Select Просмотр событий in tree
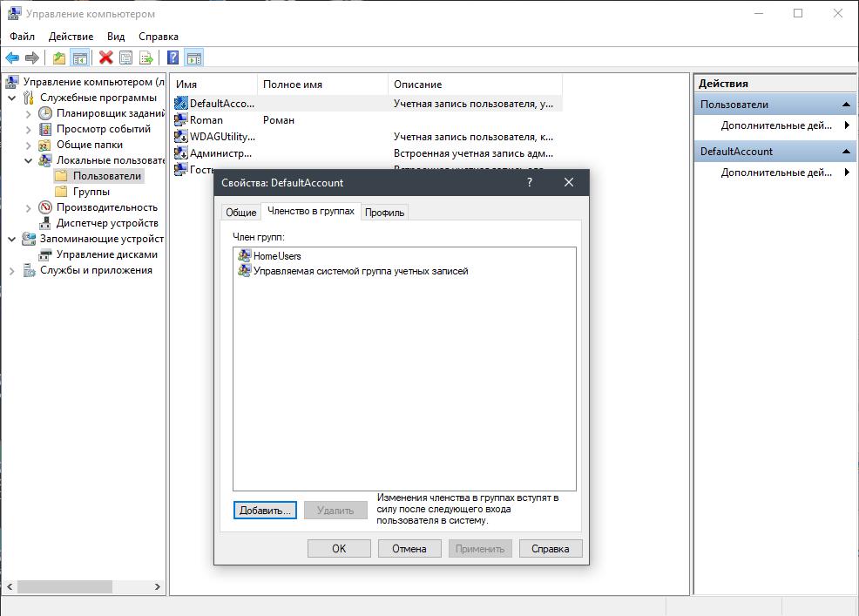This screenshot has height=616, width=859. click(104, 129)
